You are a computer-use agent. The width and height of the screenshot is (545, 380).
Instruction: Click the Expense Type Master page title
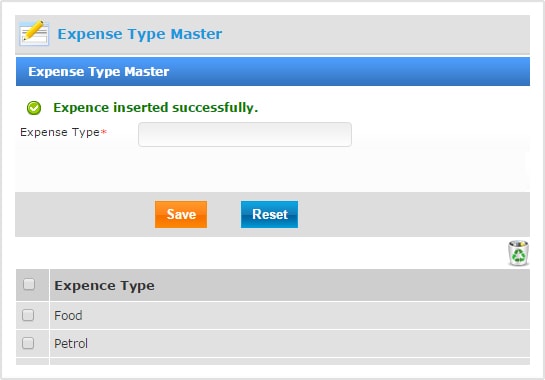coord(140,34)
